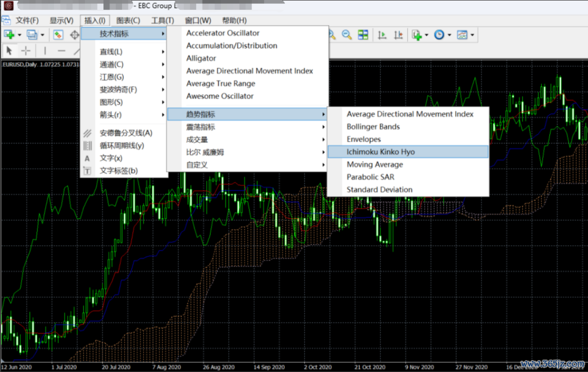Insert 文字(x) text object
588x372 pixels.
point(124,158)
